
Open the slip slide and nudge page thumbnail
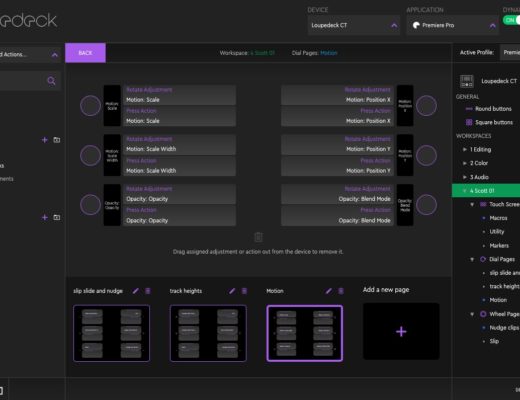pos(111,333)
